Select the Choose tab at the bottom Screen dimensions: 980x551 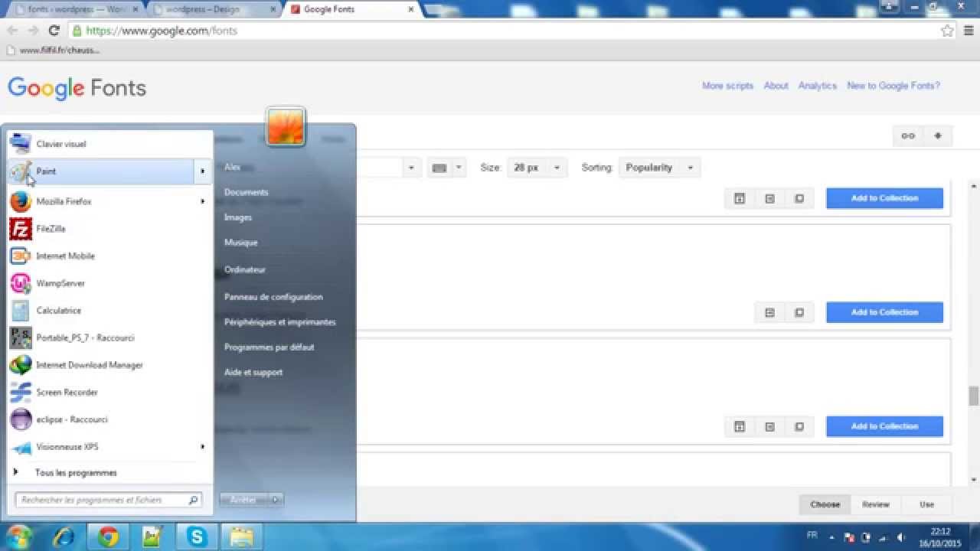(x=825, y=504)
